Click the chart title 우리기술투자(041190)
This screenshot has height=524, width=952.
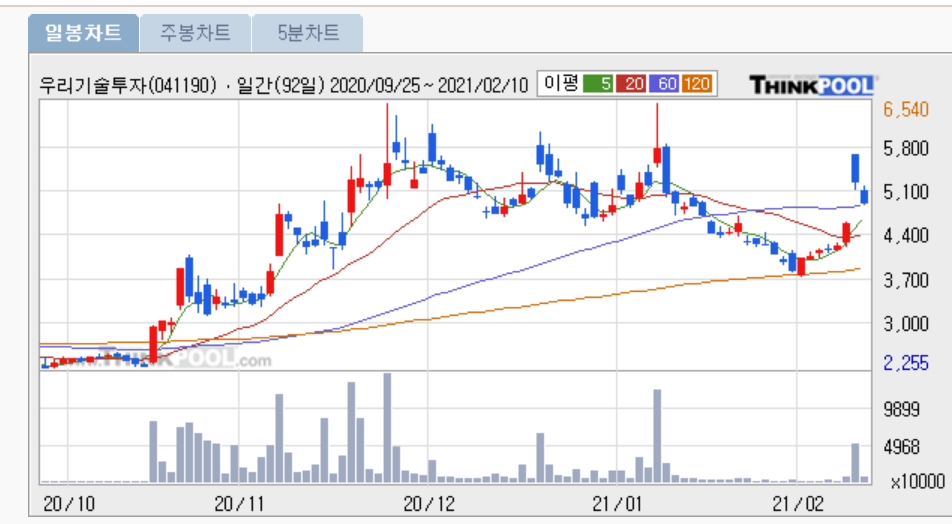pyautogui.click(x=128, y=85)
